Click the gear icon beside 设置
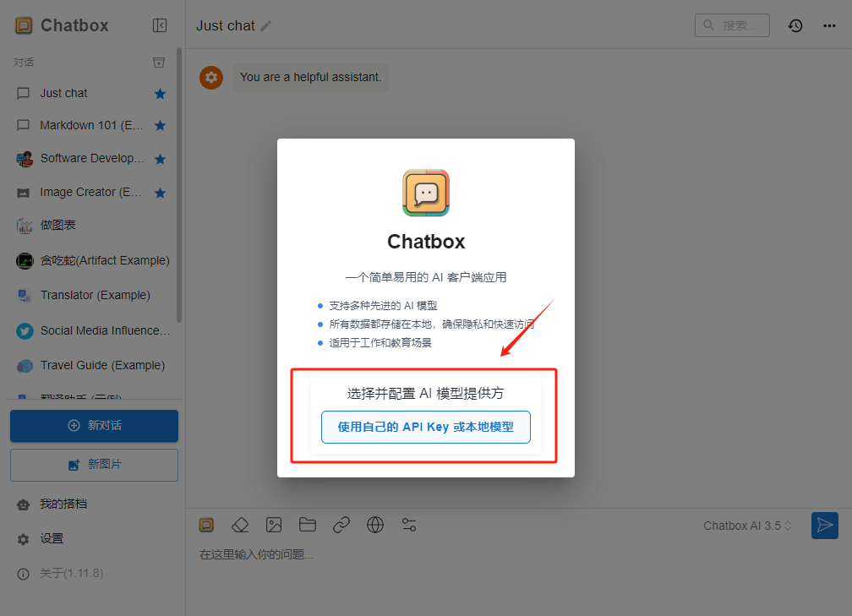 point(24,539)
